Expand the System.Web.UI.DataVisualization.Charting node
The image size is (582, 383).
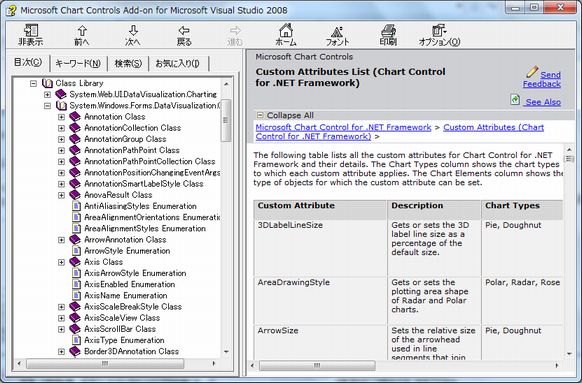(48, 95)
